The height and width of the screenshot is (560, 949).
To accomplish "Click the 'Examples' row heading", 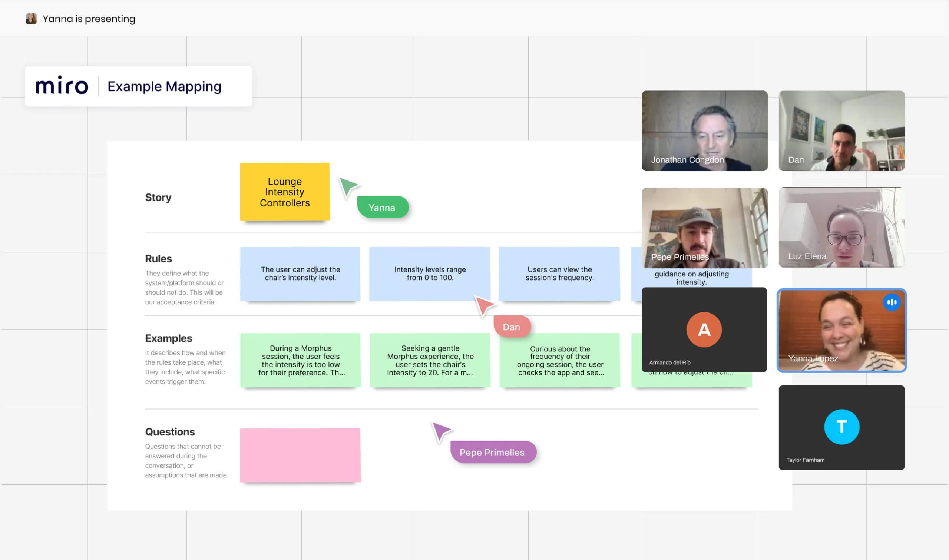I will point(169,338).
